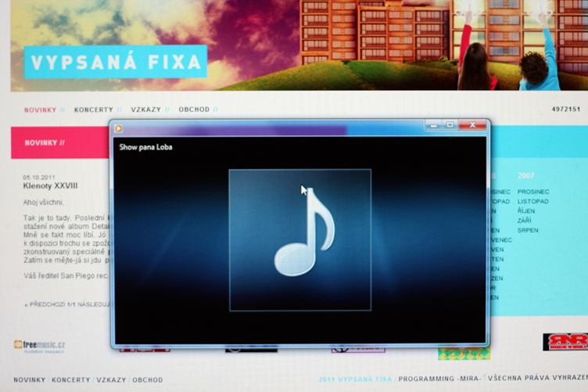Open the Říjen 2007 archive
The height and width of the screenshot is (392, 588).
click(526, 211)
